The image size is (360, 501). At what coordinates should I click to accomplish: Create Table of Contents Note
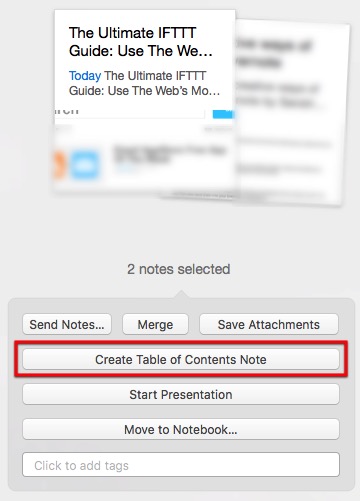click(x=181, y=359)
